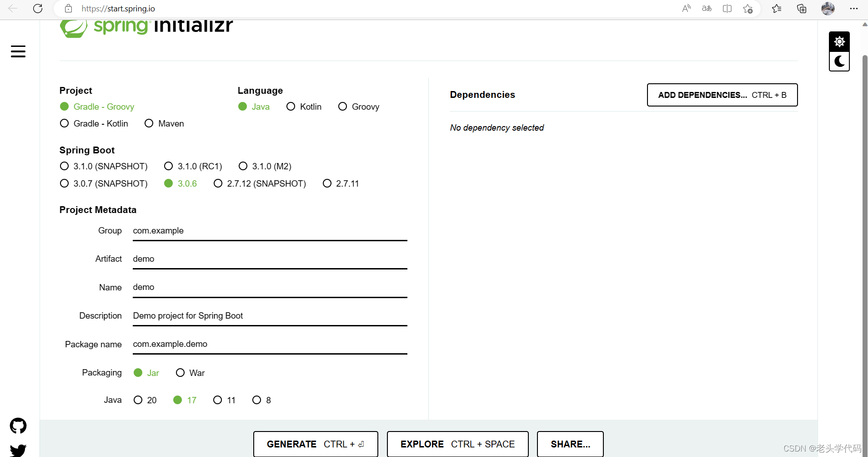This screenshot has height=457, width=868.
Task: Choose Groovy as the language
Action: 359,107
